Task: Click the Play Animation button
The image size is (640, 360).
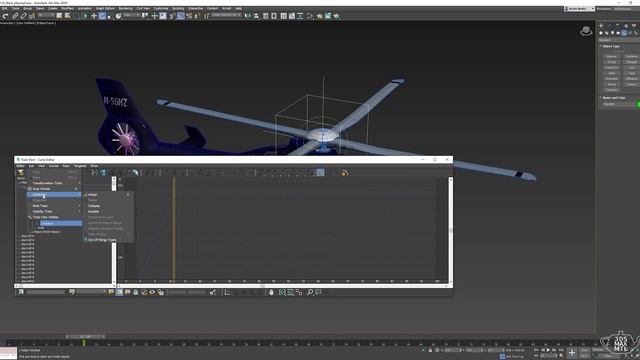Action: (548, 350)
